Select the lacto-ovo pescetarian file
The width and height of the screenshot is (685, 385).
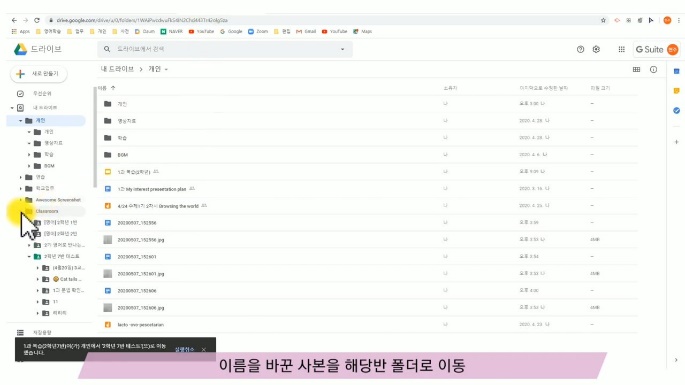pyautogui.click(x=367, y=325)
